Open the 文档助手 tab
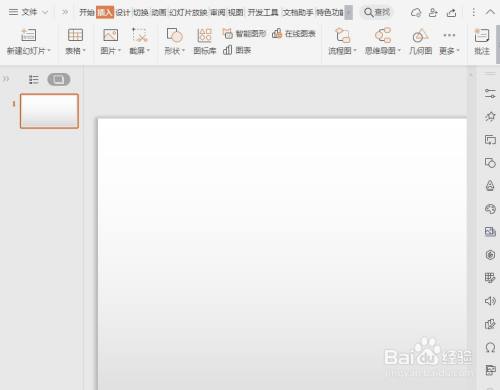 point(298,13)
